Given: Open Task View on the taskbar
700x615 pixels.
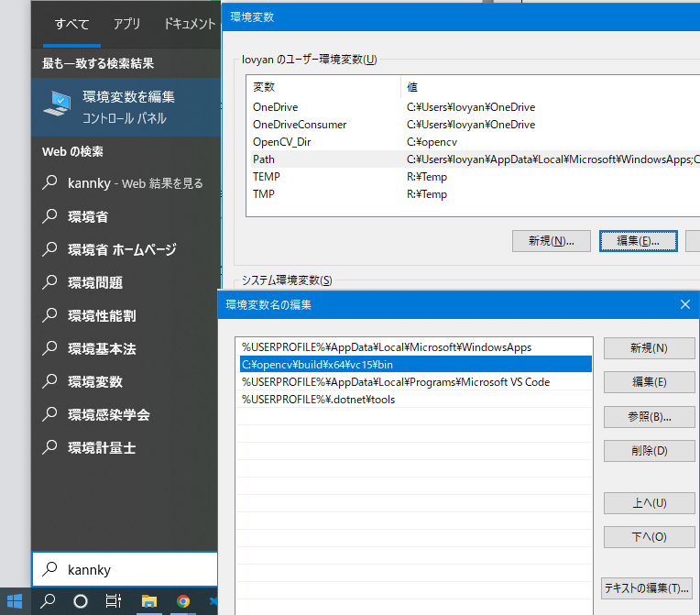Looking at the screenshot, I should (114, 601).
